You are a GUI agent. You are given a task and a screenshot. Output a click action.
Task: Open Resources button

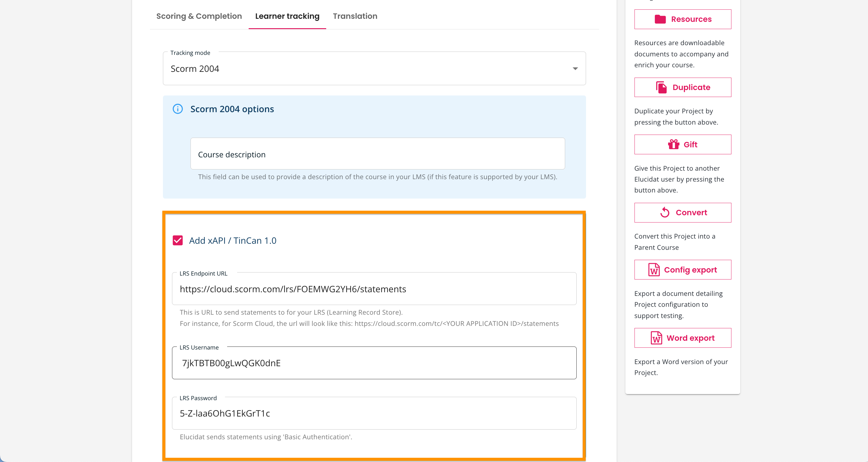pos(683,19)
